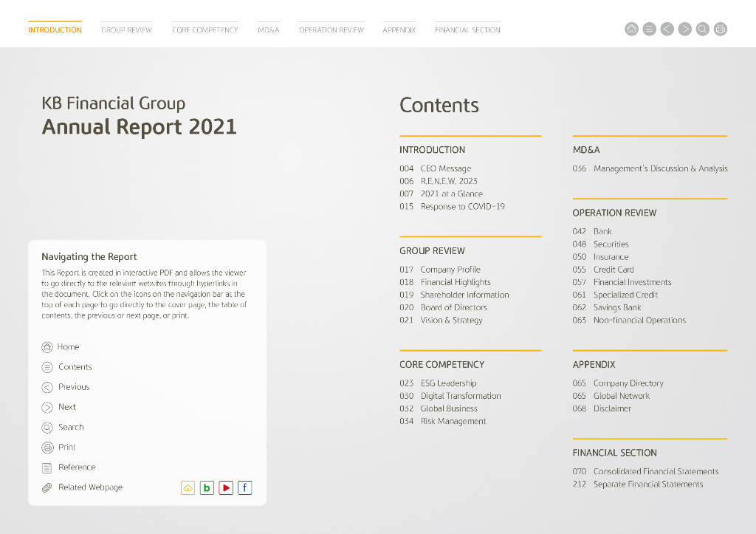Open the OPERATION REVIEW tab
This screenshot has width=756, height=534.
[331, 30]
